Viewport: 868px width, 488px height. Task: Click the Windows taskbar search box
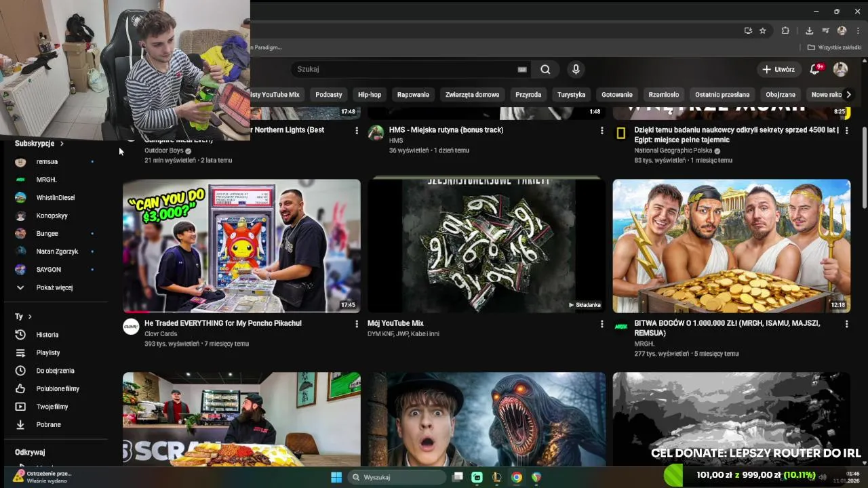point(396,477)
